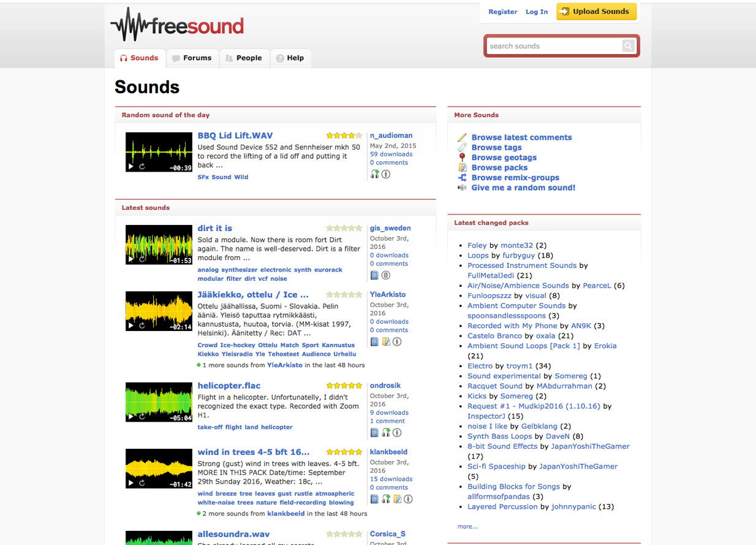Click headphones remix icon under klankbeeld

386,499
